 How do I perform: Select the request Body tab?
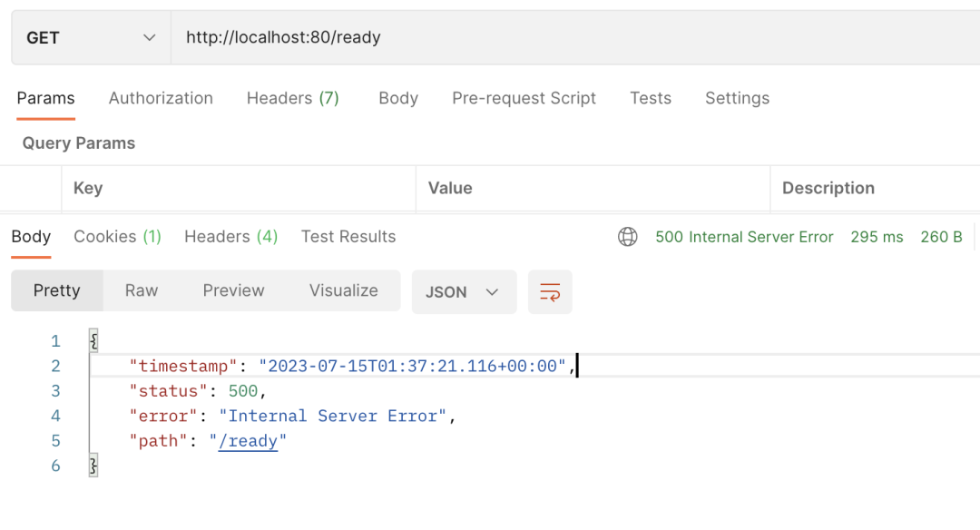click(x=398, y=98)
